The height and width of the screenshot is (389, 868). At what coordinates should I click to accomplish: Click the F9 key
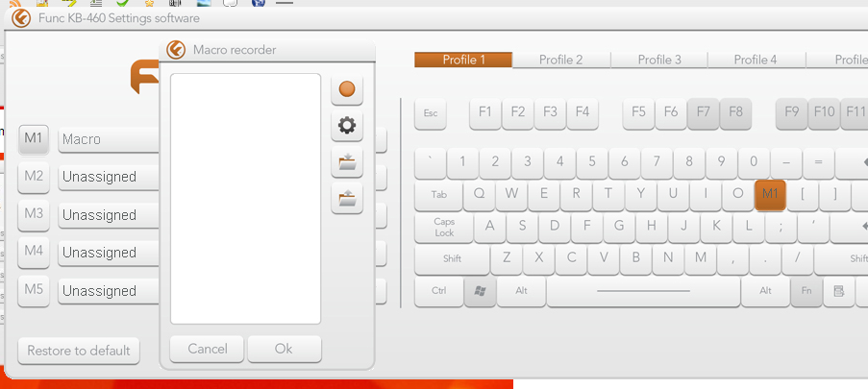(792, 113)
